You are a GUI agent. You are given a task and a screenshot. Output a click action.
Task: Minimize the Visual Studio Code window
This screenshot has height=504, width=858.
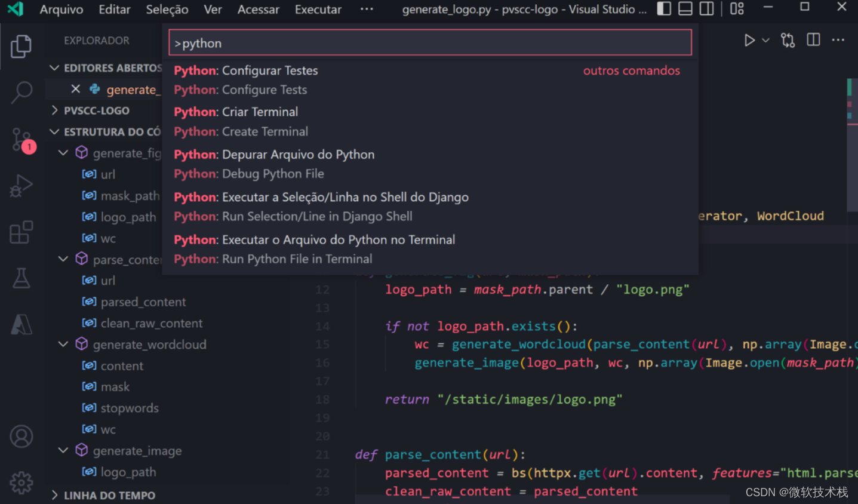tap(768, 7)
